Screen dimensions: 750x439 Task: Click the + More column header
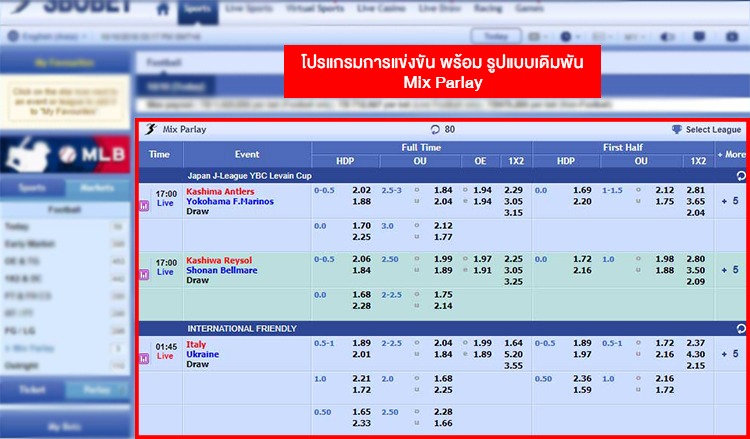click(731, 154)
